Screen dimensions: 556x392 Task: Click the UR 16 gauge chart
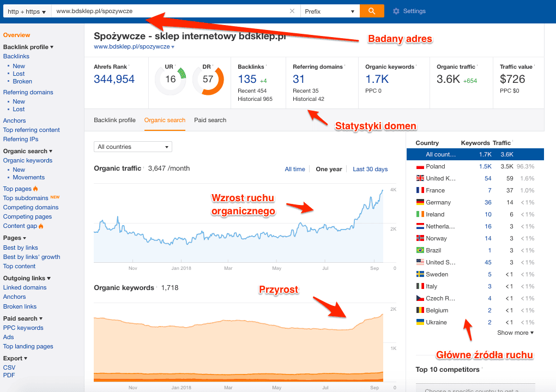(x=171, y=80)
